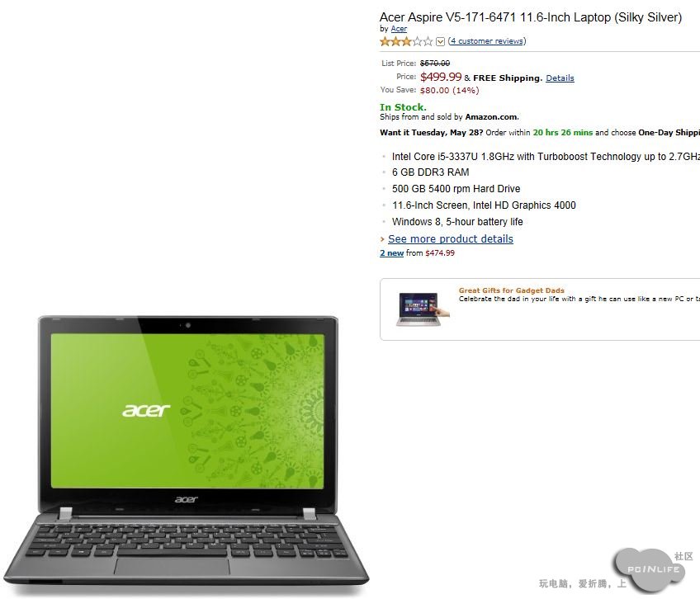Click the orange arrow beside product details

pos(382,239)
